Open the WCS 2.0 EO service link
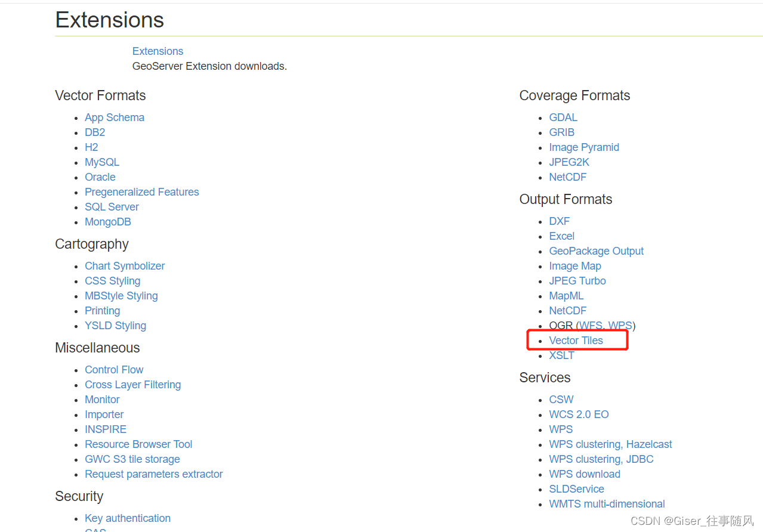Screen dimensions: 763x532 point(579,415)
